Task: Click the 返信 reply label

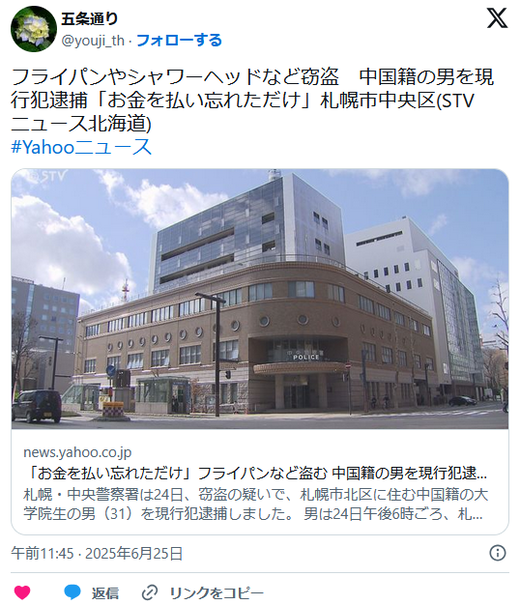Action: 105,593
